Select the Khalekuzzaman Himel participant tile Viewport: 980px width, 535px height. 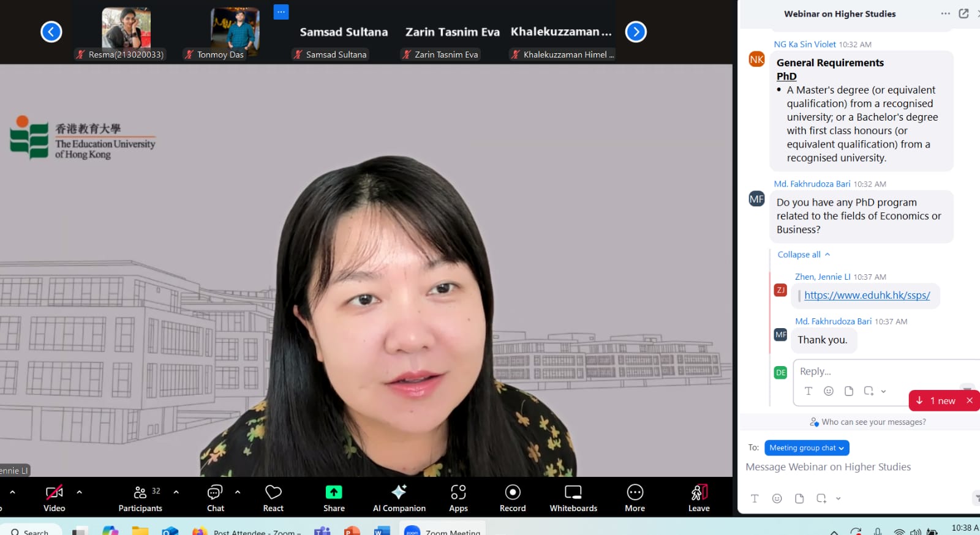562,32
